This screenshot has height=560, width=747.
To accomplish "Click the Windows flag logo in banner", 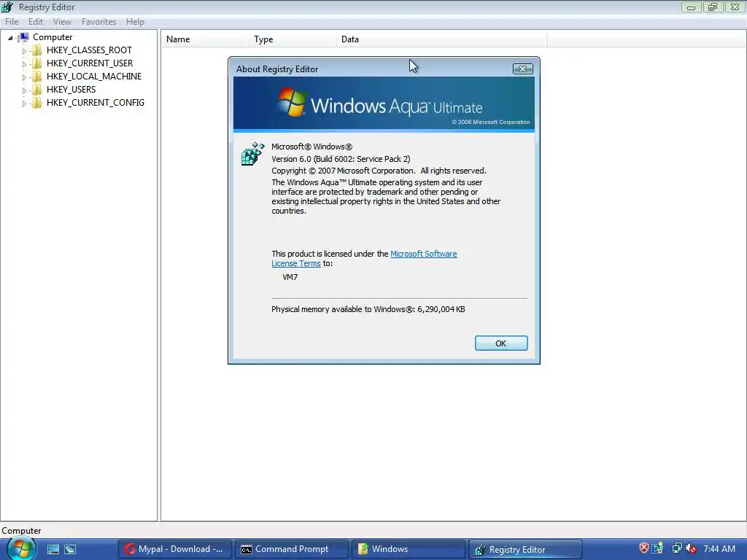I will pyautogui.click(x=292, y=101).
